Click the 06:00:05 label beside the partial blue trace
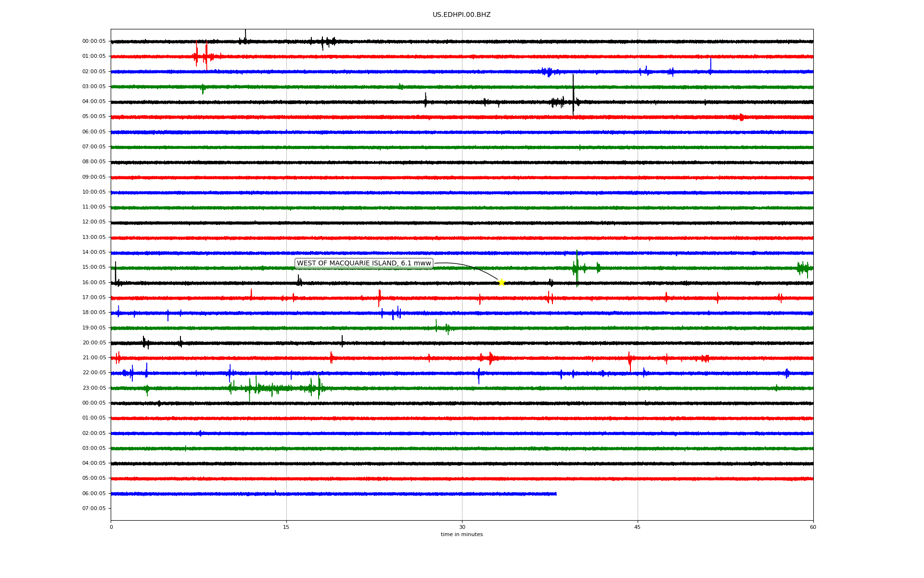Image resolution: width=924 pixels, height=578 pixels. coord(94,494)
